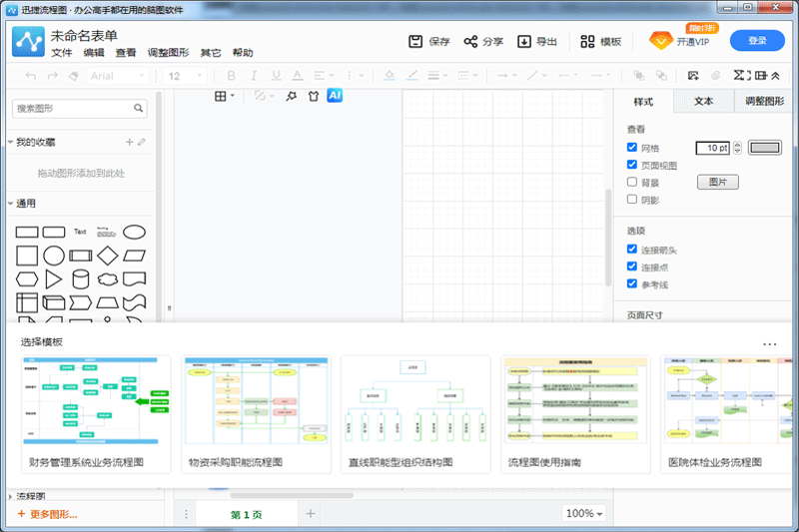Switch to the 文本 tab
This screenshot has height=532, width=799.
pos(703,101)
